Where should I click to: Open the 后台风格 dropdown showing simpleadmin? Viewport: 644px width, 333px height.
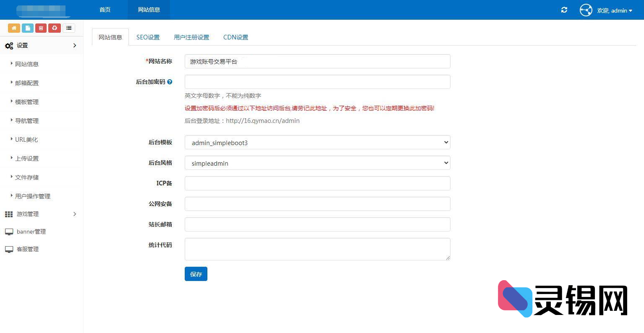[317, 163]
